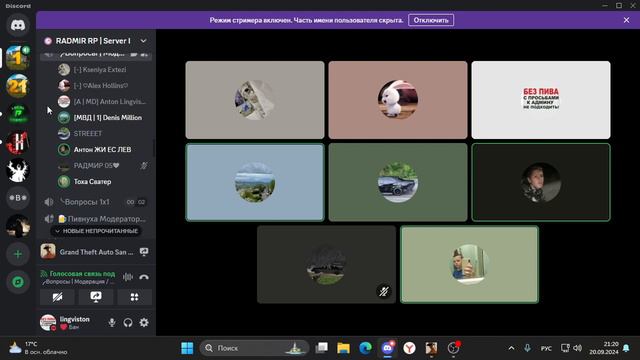Image resolution: width=640 pixels, height=360 pixels.
Task: Select user Антон ЖИ ЕС ЛЕВ
Action: (x=102, y=149)
